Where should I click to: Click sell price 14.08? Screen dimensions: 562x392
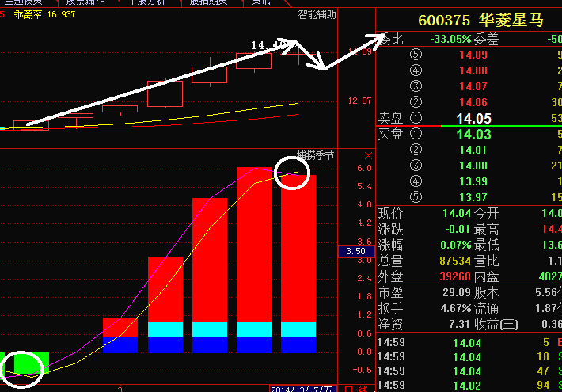(x=473, y=70)
